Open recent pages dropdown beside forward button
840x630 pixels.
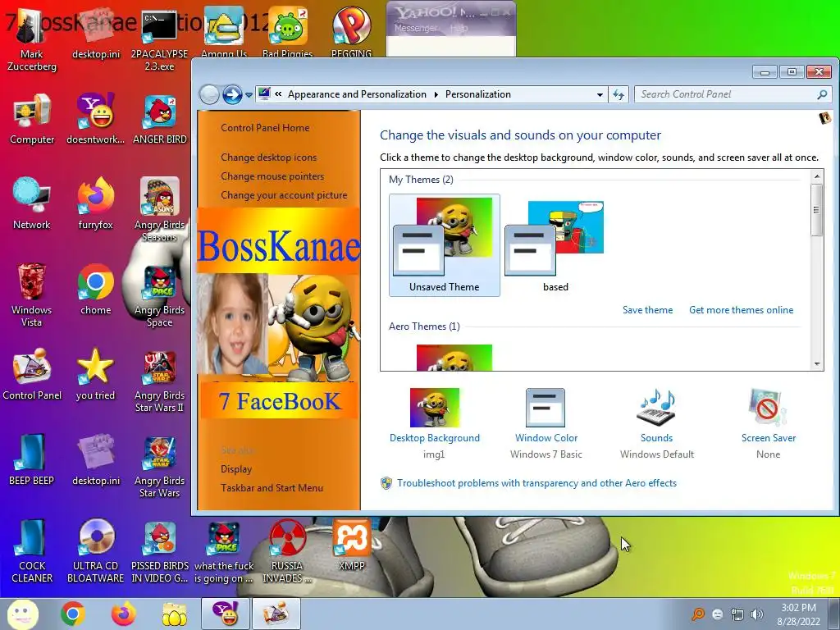point(249,95)
